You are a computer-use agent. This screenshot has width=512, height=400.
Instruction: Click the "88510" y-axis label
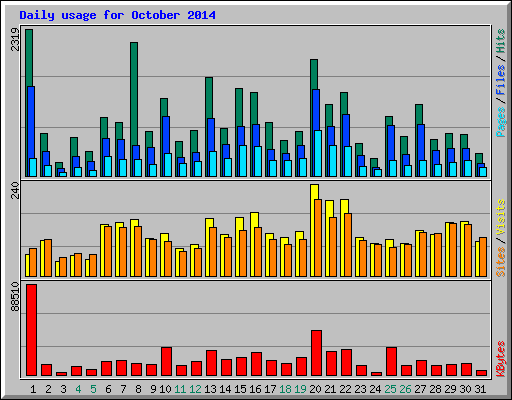tap(15, 297)
